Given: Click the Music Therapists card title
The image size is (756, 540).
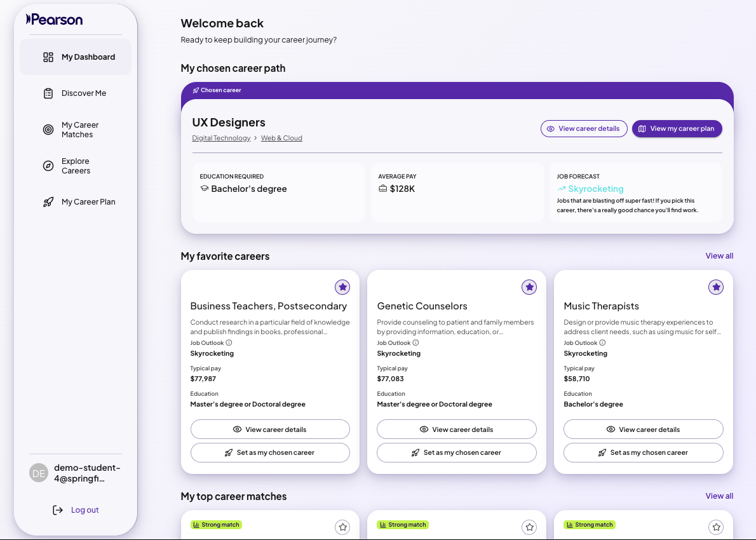Looking at the screenshot, I should (601, 306).
